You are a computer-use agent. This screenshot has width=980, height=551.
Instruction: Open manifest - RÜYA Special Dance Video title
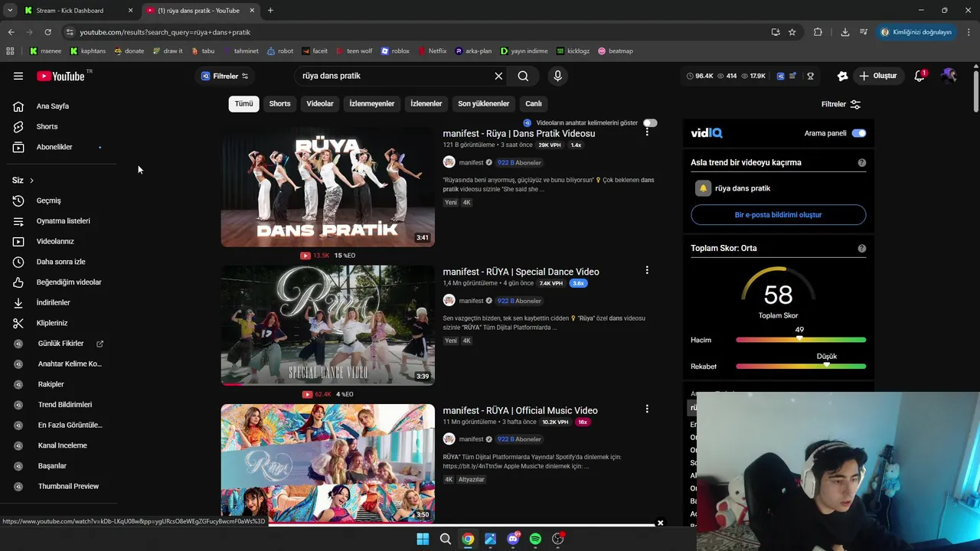click(521, 272)
